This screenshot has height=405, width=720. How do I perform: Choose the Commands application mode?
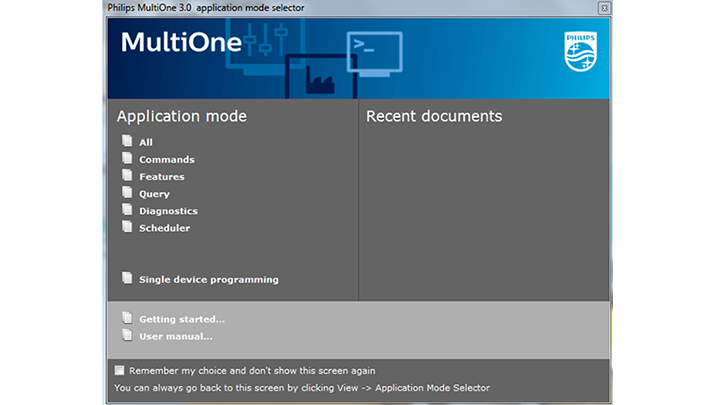[167, 159]
